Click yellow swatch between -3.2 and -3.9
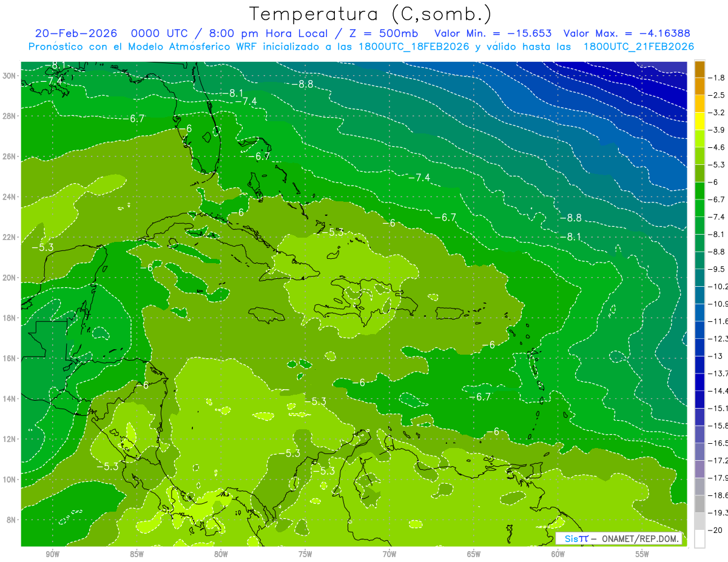 699,121
